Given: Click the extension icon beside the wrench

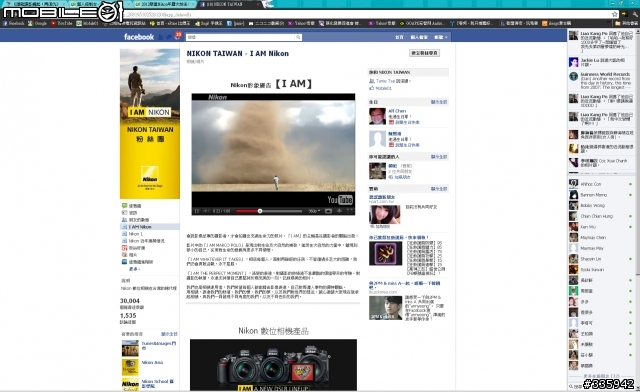Looking at the screenshot, I should click(625, 14).
